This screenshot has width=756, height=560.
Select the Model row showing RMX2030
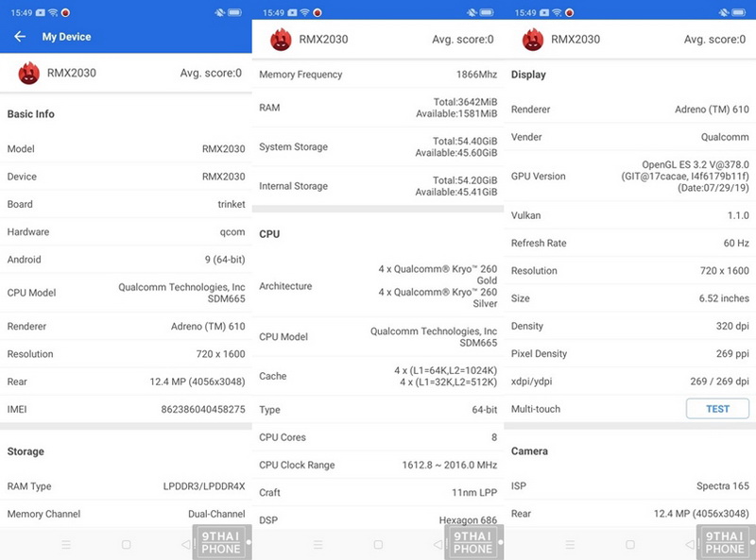126,149
